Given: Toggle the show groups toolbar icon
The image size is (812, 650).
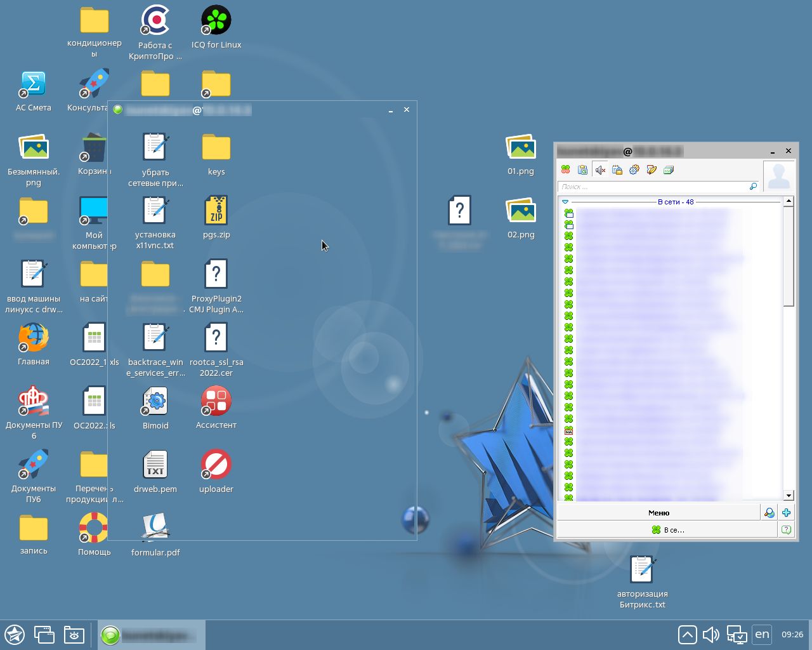Looking at the screenshot, I should (x=582, y=170).
